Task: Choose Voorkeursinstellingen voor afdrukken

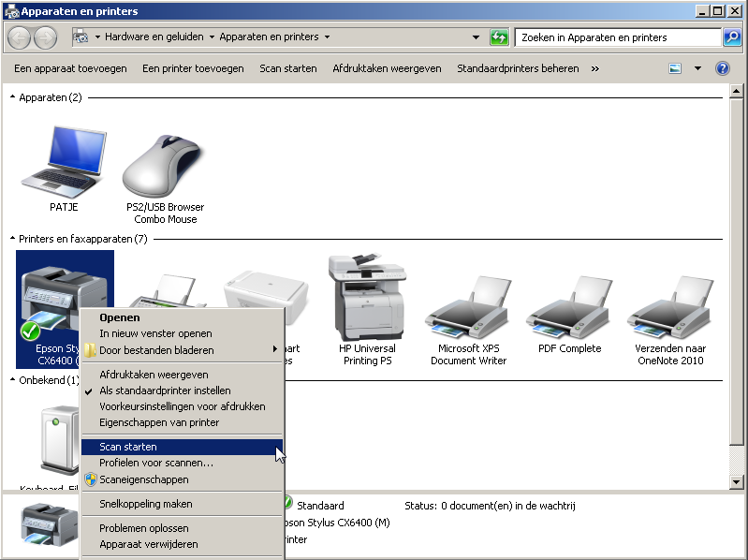Action: click(183, 406)
